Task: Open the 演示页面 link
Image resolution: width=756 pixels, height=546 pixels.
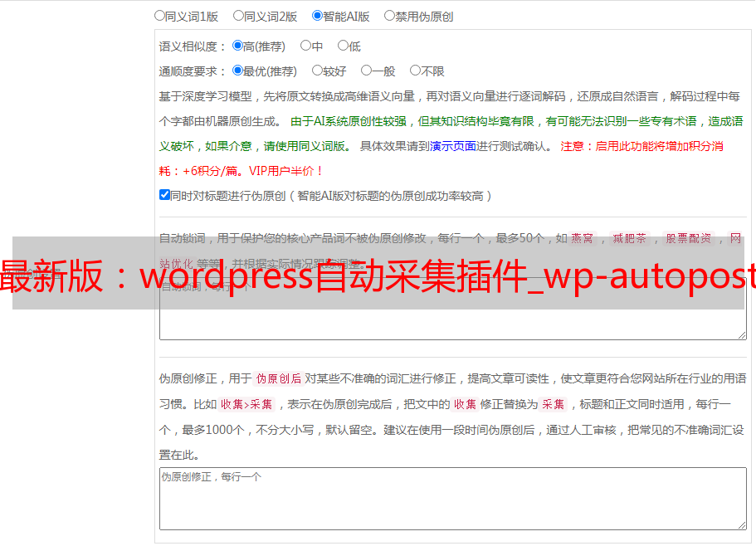Action: 453,146
